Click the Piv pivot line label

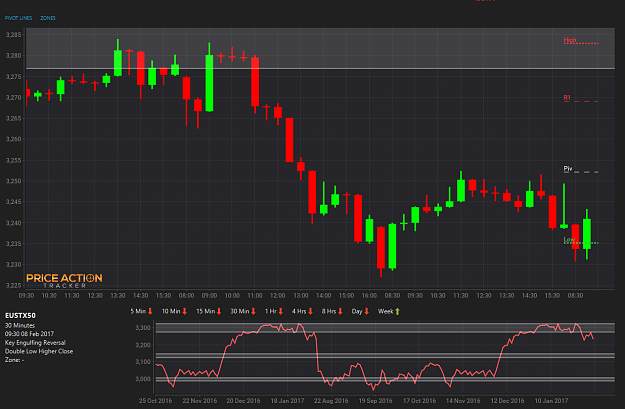pyautogui.click(x=568, y=169)
